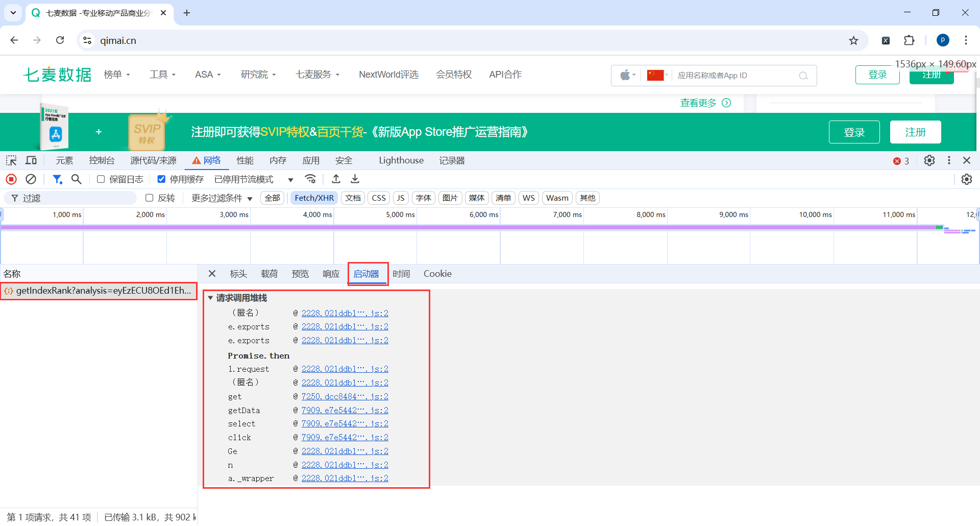Toggle the CSS type filter
The width and height of the screenshot is (980, 526).
click(379, 198)
